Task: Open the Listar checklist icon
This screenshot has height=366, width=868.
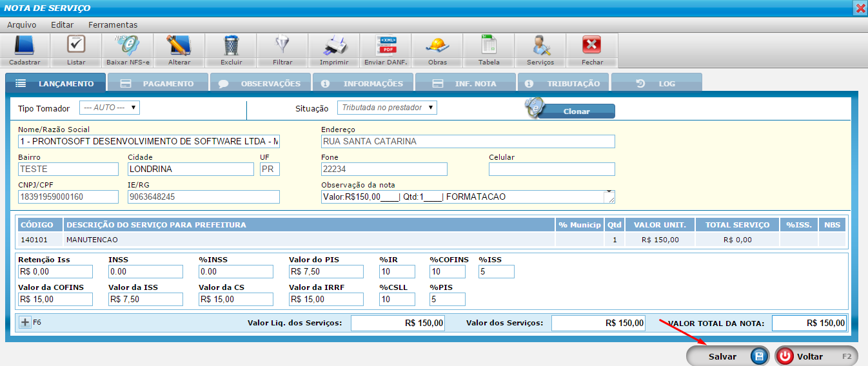Action: (76, 46)
